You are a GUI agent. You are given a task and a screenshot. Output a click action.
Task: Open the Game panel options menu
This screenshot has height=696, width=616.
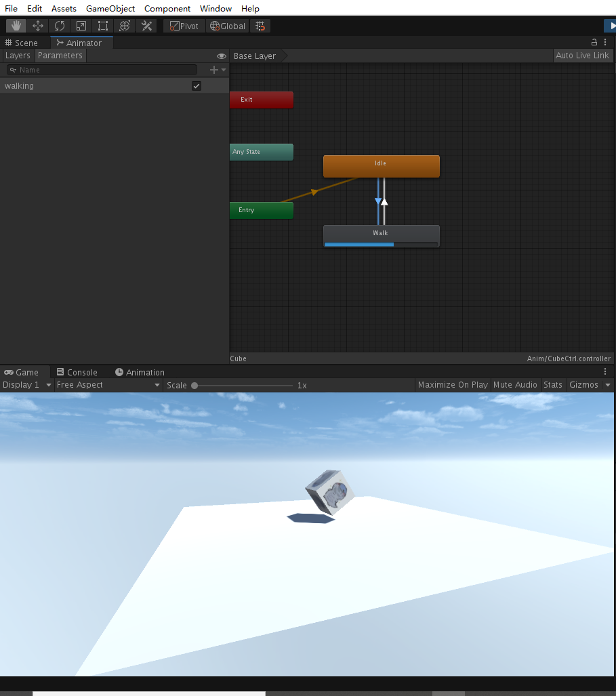click(605, 371)
